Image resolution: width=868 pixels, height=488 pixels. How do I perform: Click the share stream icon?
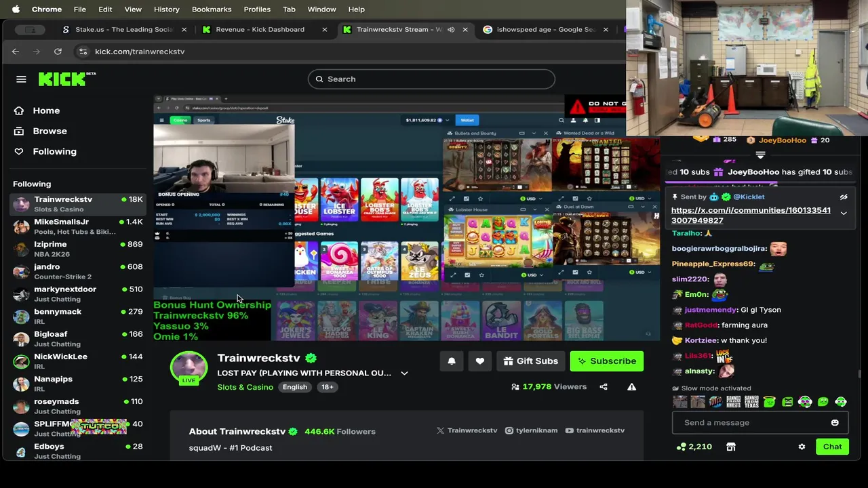tap(604, 387)
